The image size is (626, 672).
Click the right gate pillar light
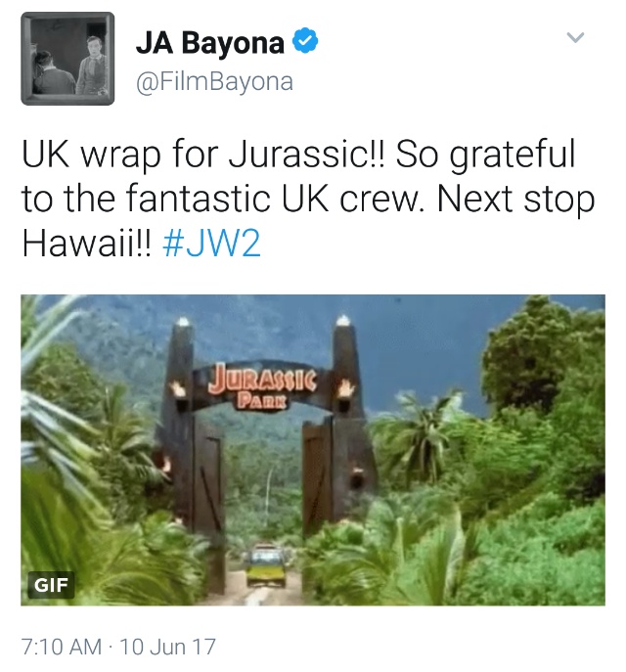[342, 321]
